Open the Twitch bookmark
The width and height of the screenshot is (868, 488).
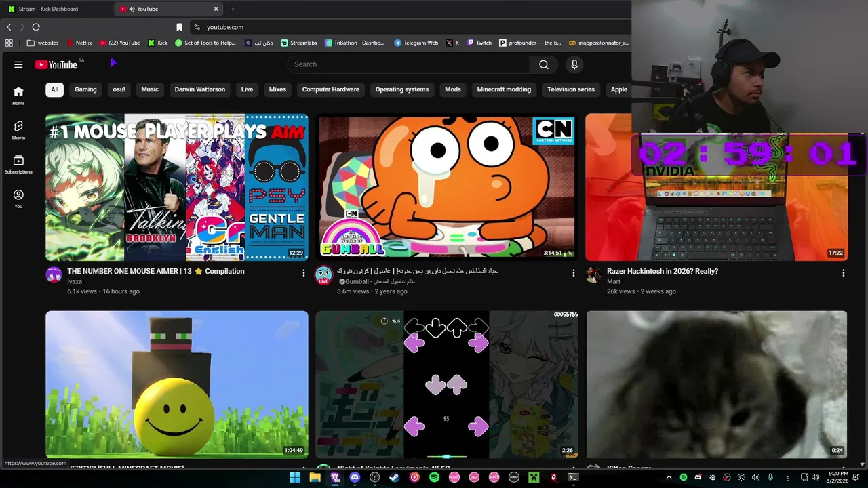tap(479, 43)
